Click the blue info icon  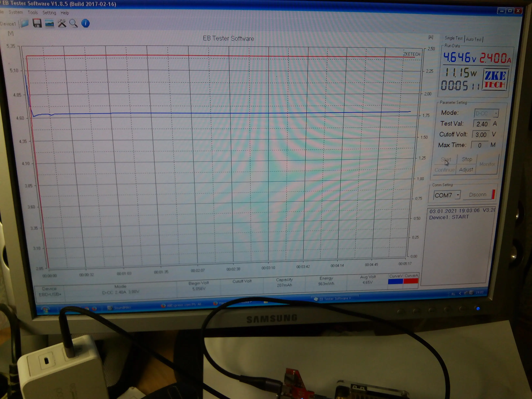point(85,23)
